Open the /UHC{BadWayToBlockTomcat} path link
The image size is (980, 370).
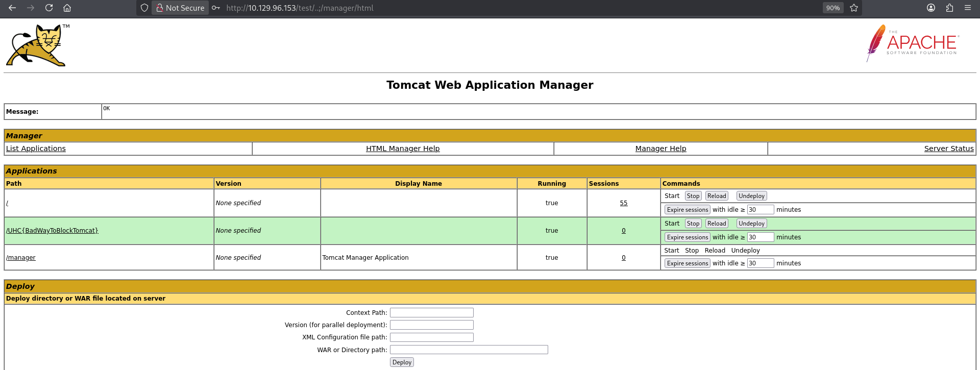52,231
